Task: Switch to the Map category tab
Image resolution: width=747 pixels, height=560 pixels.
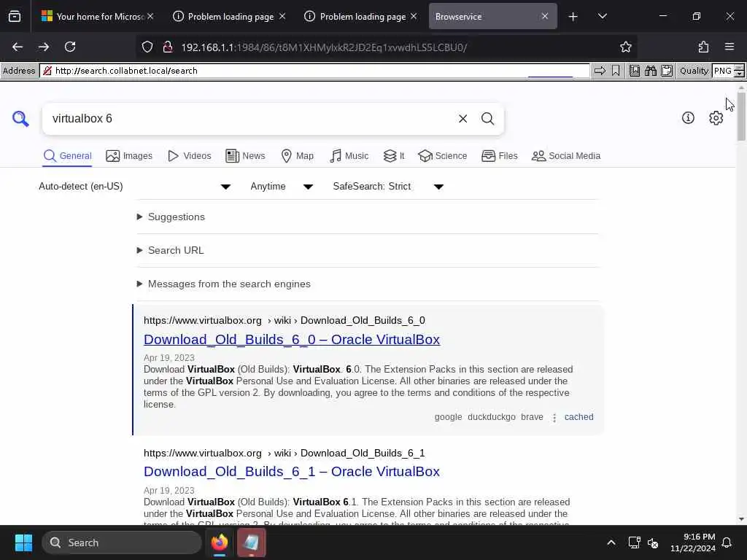Action: click(298, 156)
